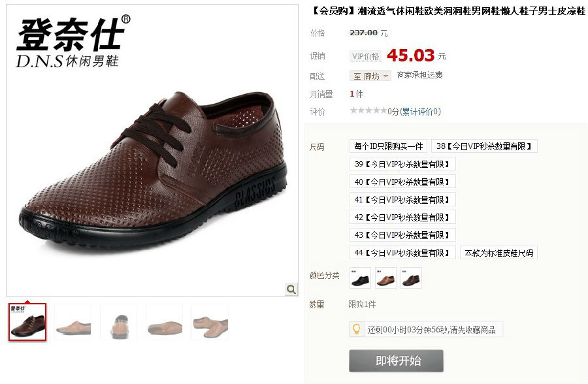588x384 pixels.
Task: Choose size 38 option
Action: coord(484,146)
